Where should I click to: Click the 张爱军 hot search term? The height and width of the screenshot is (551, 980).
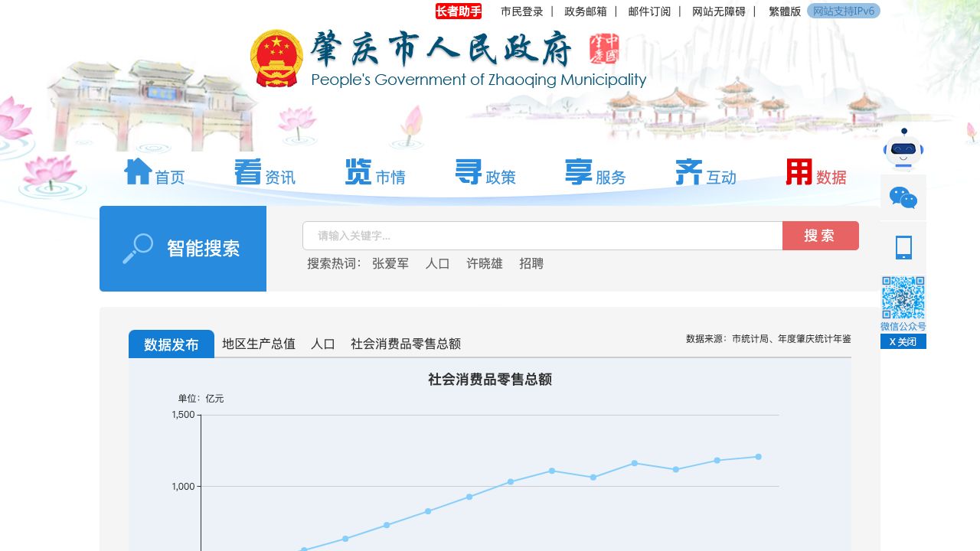[390, 264]
